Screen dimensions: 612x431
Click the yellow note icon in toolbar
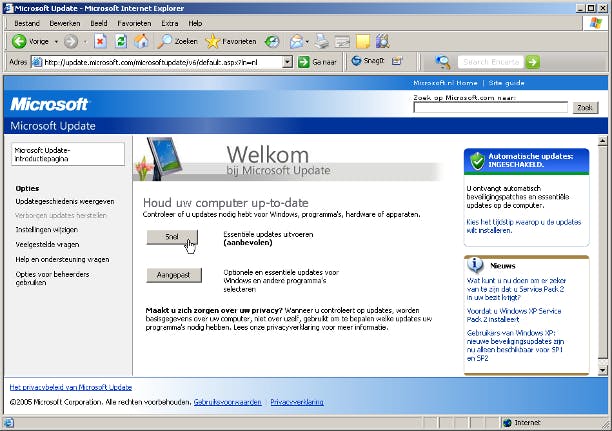coord(363,41)
